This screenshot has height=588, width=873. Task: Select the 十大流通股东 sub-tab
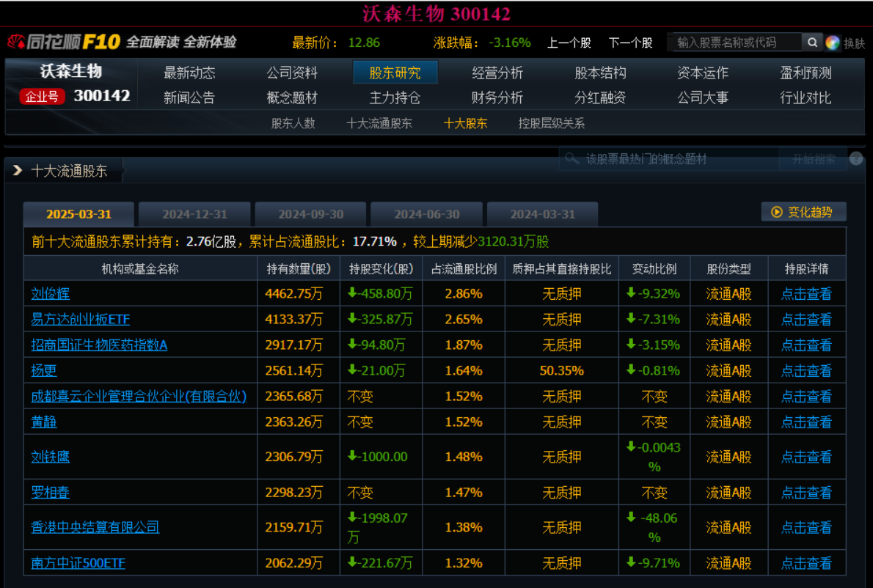click(379, 123)
